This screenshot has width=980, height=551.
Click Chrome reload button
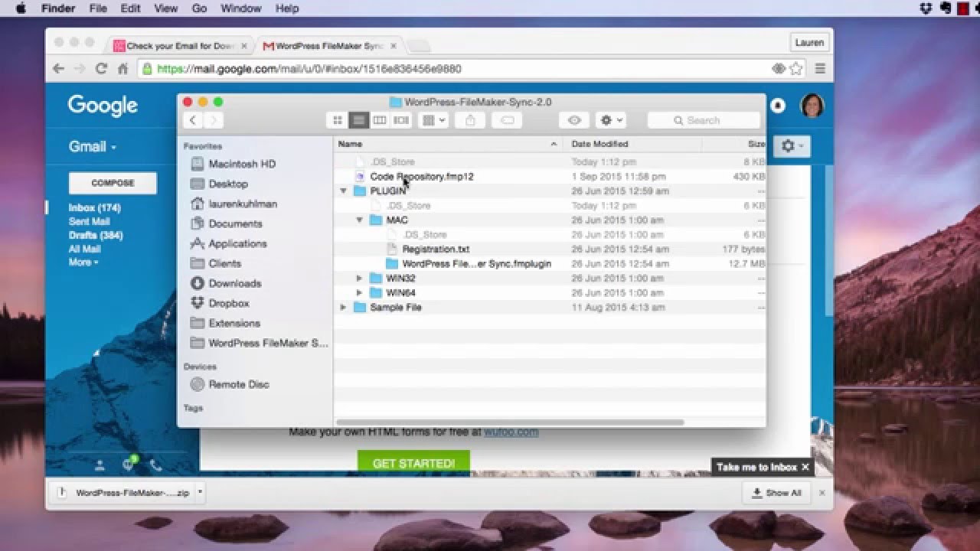100,69
